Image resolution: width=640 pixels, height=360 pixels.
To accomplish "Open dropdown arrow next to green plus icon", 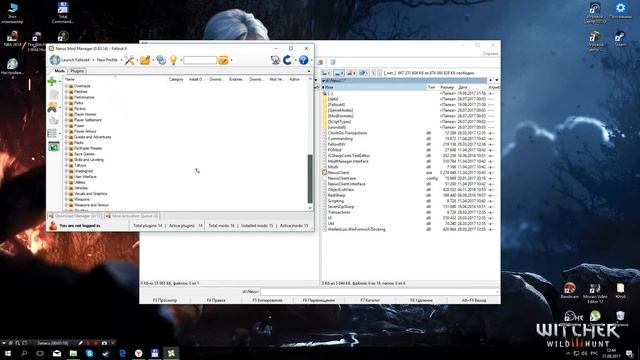I will coord(60,82).
